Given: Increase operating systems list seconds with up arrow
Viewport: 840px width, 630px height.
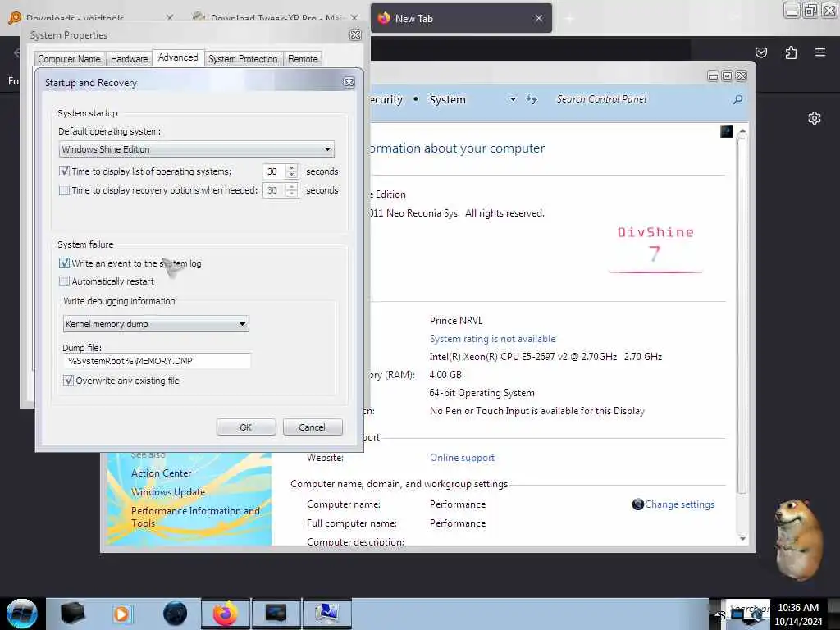Looking at the screenshot, I should 291,167.
